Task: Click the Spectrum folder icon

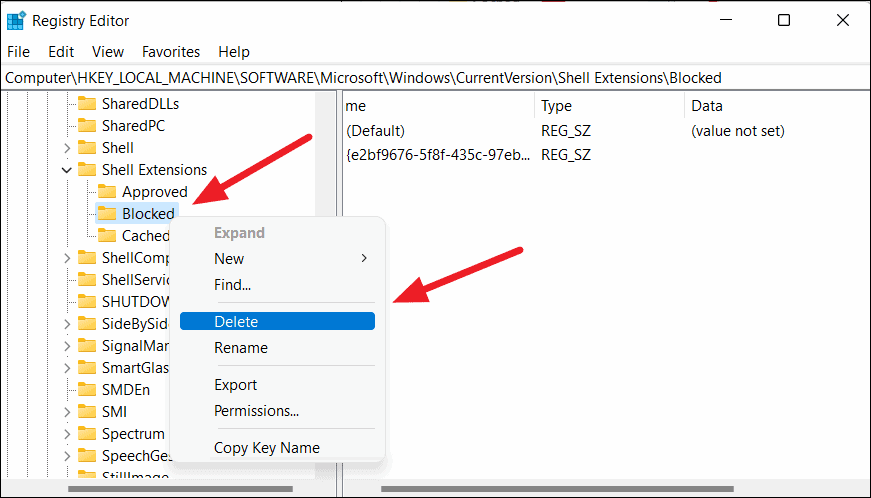Action: [87, 434]
